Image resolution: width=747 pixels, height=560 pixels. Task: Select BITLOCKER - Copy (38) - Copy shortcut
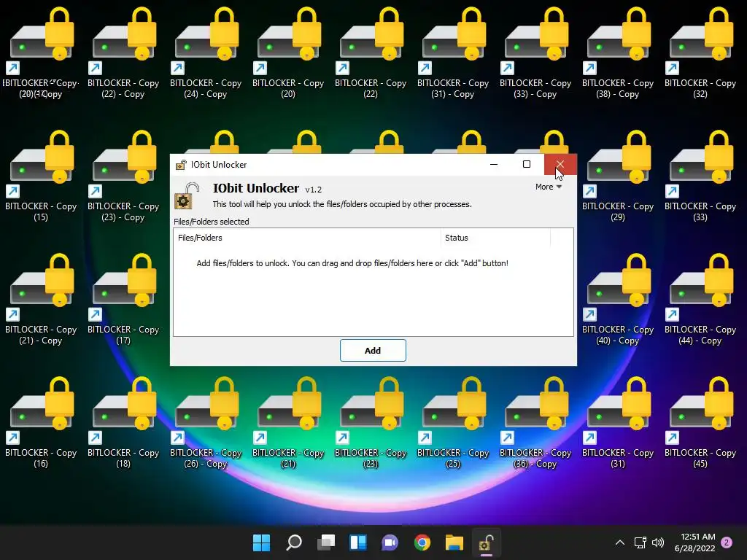pyautogui.click(x=618, y=52)
